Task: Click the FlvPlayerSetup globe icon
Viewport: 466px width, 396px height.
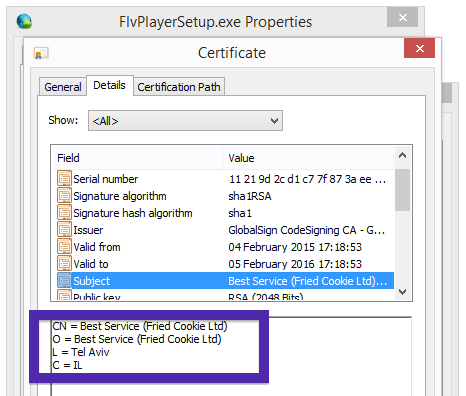Action: [24, 21]
